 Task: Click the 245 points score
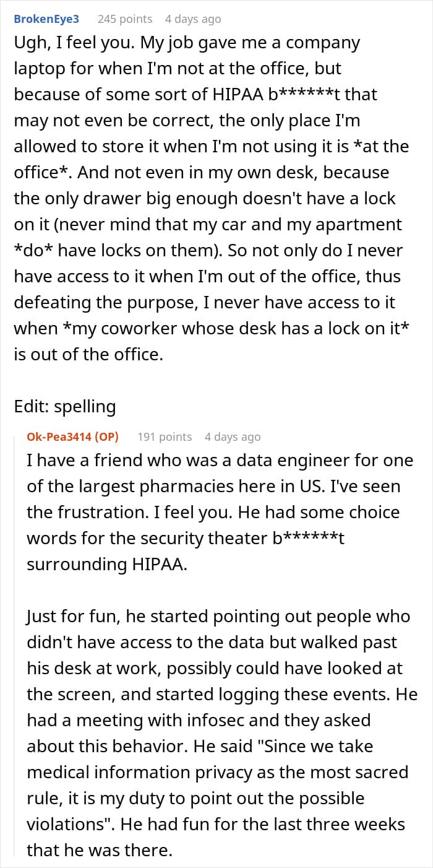(x=125, y=19)
